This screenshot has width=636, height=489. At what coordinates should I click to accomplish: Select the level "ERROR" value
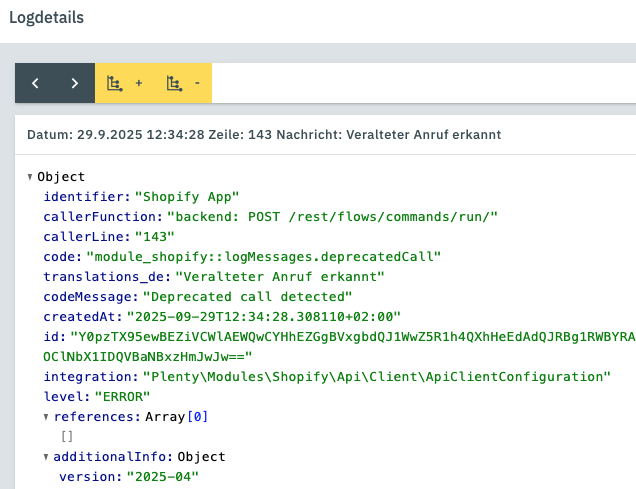122,396
